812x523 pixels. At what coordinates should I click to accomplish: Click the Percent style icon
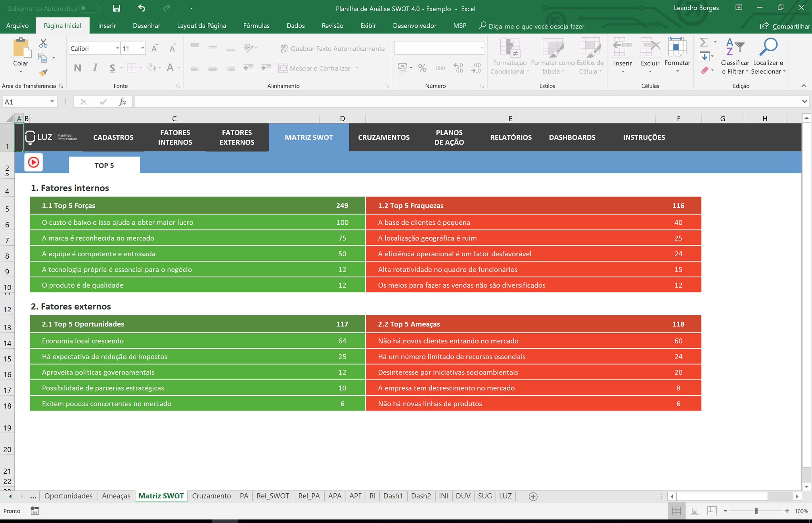(x=422, y=68)
